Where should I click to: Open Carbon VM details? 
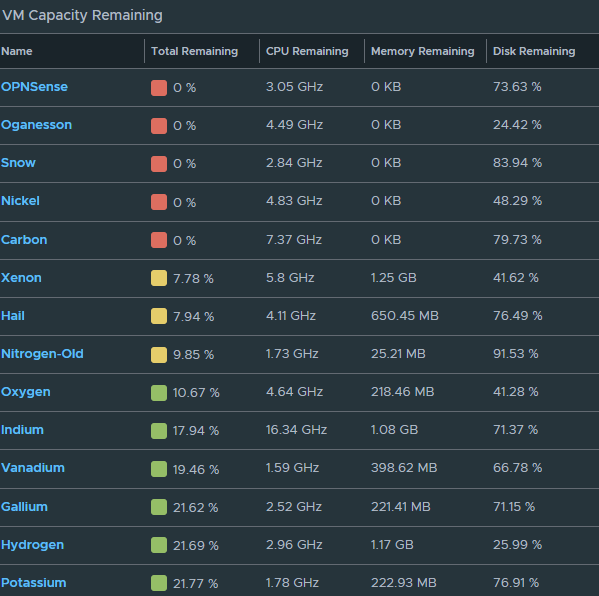pyautogui.click(x=24, y=240)
